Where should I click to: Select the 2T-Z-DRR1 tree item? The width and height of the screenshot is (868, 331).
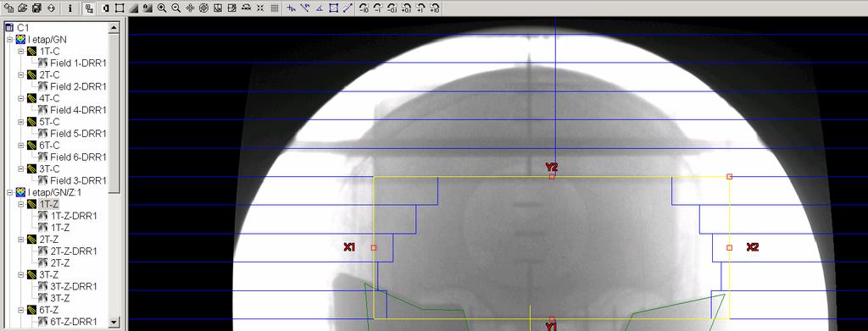pyautogui.click(x=74, y=251)
